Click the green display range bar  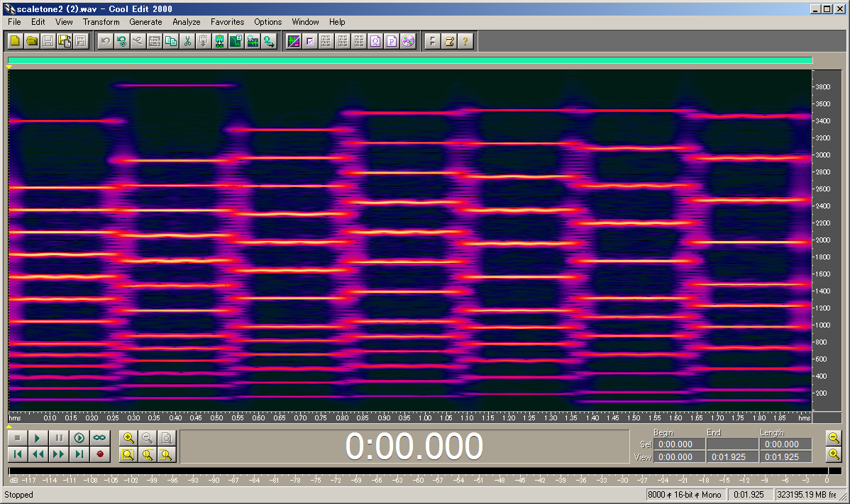tap(410, 61)
